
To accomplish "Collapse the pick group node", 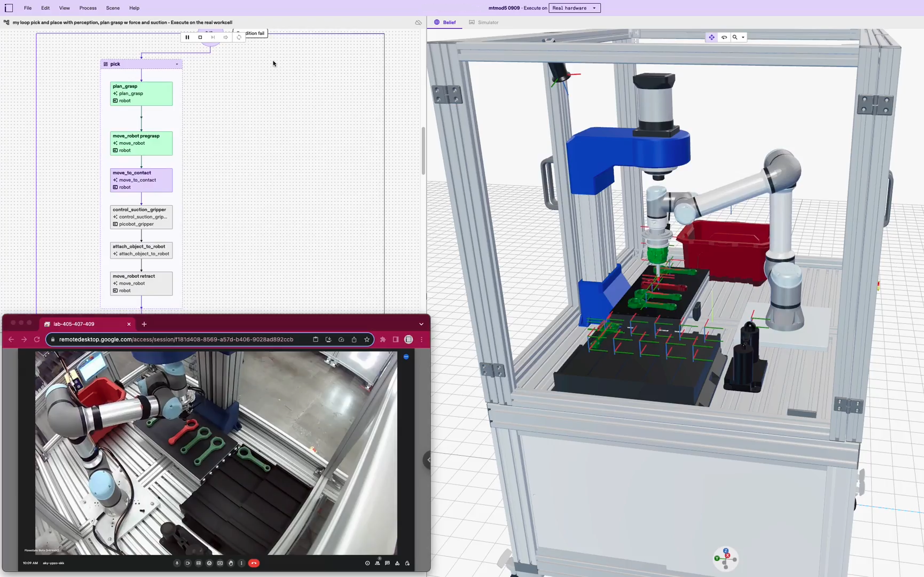I will click(x=177, y=64).
